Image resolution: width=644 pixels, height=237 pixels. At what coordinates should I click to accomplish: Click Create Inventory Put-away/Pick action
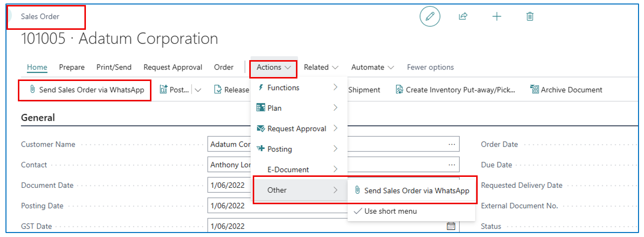tap(455, 90)
